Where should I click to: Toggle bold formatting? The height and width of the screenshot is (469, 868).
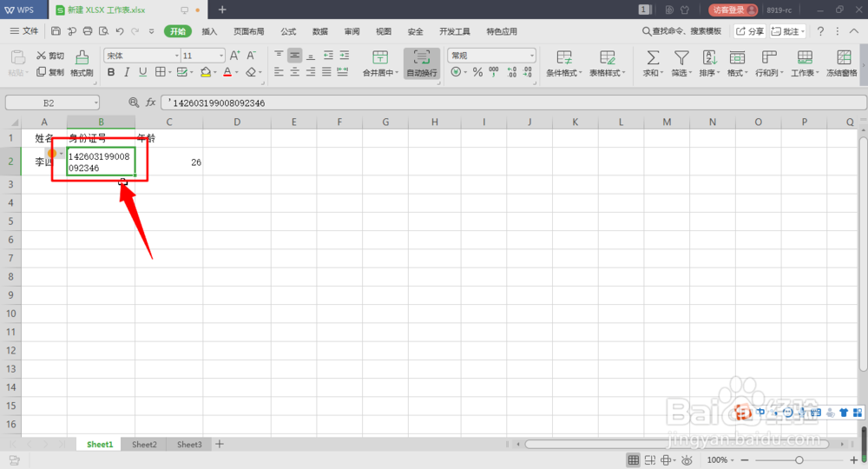111,72
